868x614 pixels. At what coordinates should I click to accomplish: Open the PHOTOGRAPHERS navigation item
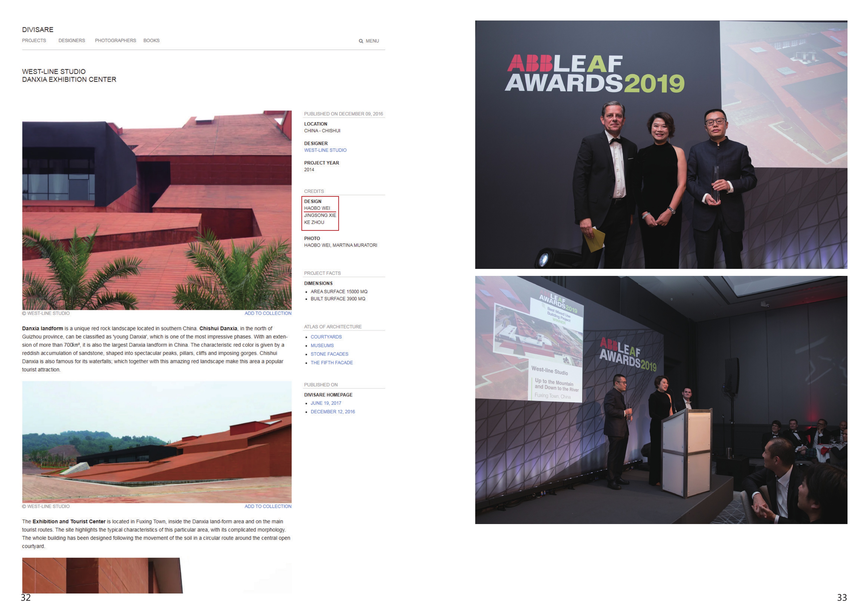click(115, 41)
